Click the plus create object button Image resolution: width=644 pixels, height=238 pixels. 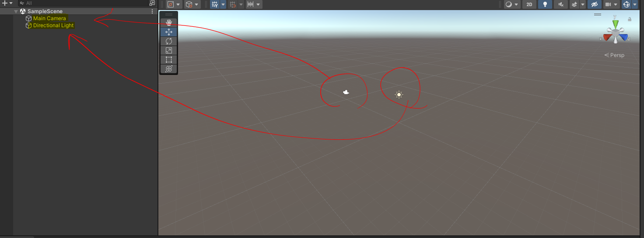(5, 3)
